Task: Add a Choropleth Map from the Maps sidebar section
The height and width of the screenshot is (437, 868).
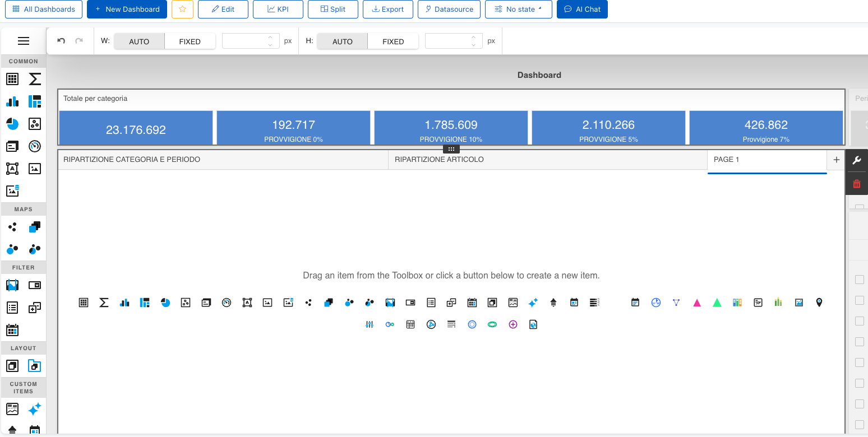Action: click(35, 227)
